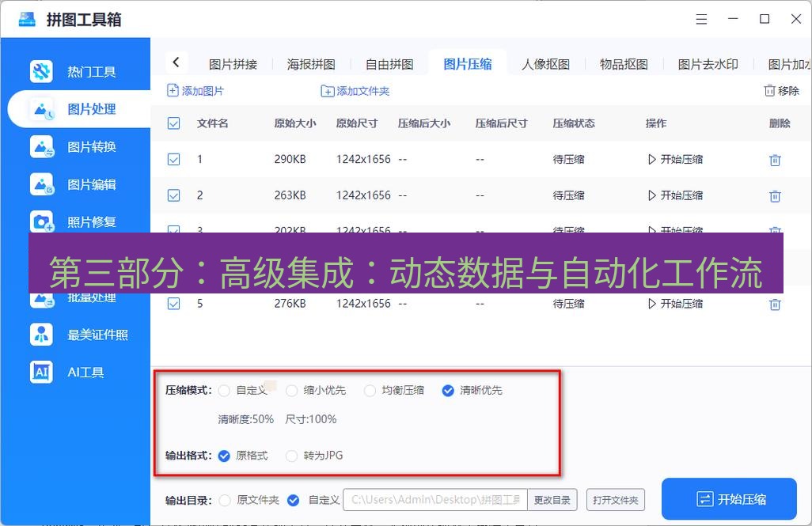The image size is (812, 526).
Task: Select 缩小优先 compression mode
Action: [x=291, y=391]
